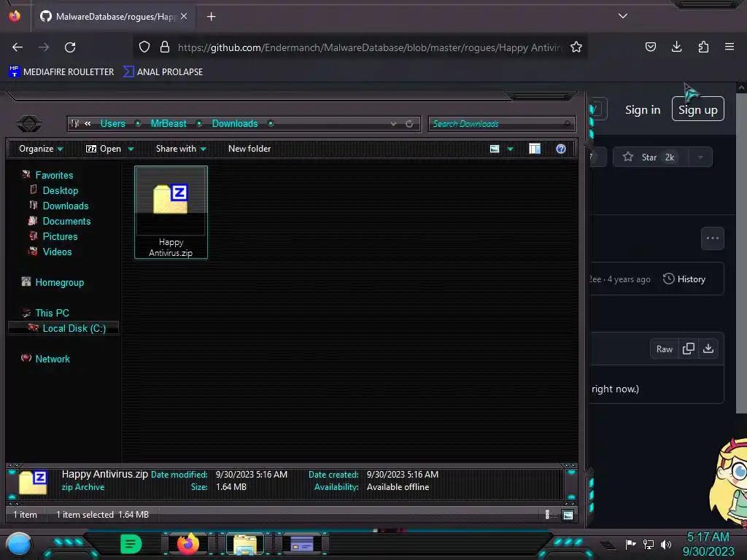Image resolution: width=747 pixels, height=560 pixels.
Task: Switch to File Explorer on taskbar
Action: pos(245,544)
